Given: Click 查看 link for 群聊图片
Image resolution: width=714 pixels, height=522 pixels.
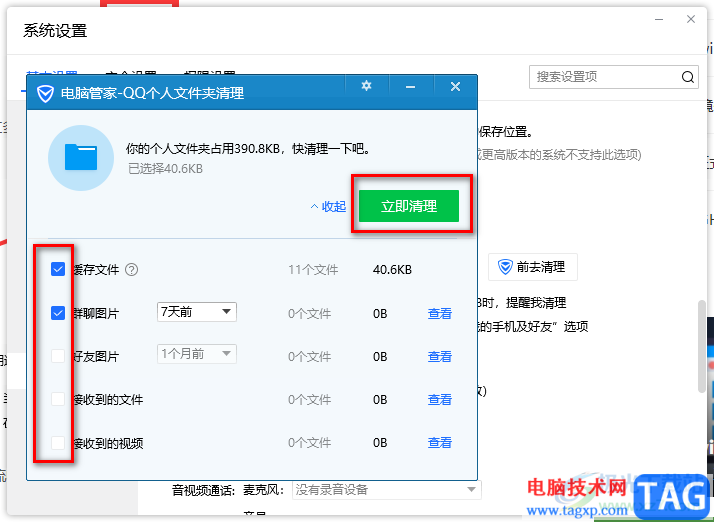Looking at the screenshot, I should [439, 313].
